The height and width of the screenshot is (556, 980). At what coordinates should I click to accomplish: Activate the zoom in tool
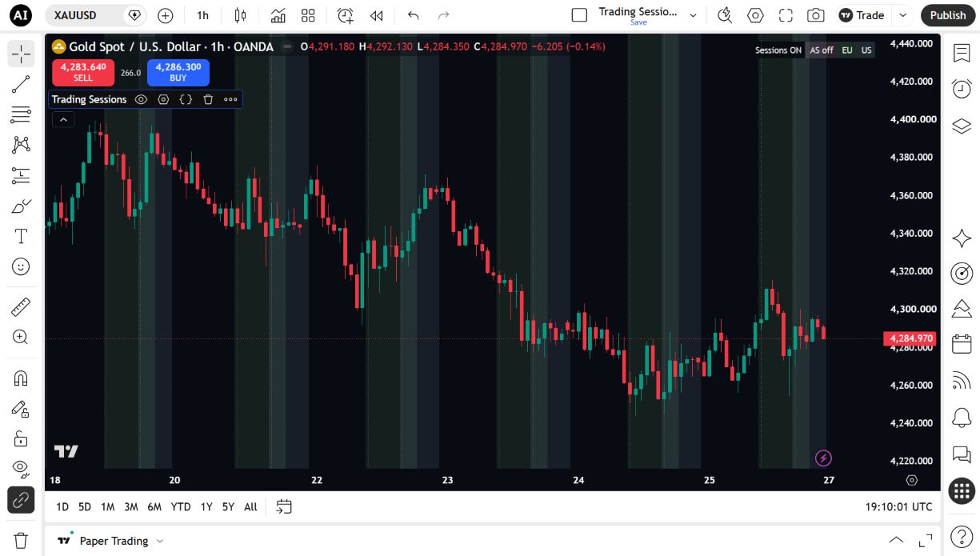pos(21,337)
